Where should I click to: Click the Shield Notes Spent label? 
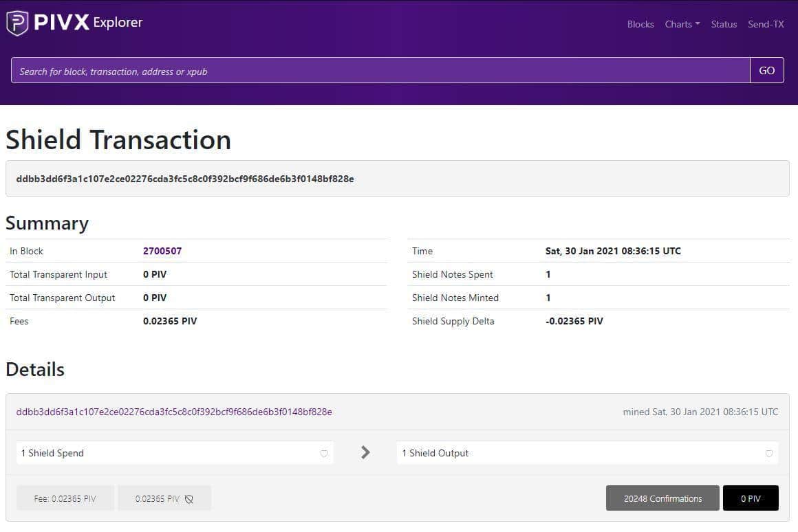pyautogui.click(x=453, y=274)
